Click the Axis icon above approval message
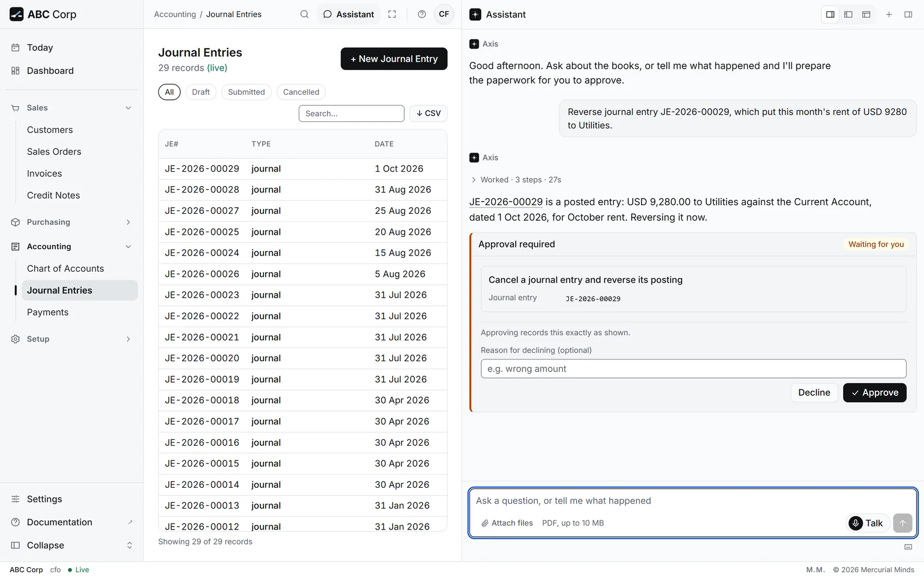This screenshot has height=578, width=924. click(x=474, y=158)
